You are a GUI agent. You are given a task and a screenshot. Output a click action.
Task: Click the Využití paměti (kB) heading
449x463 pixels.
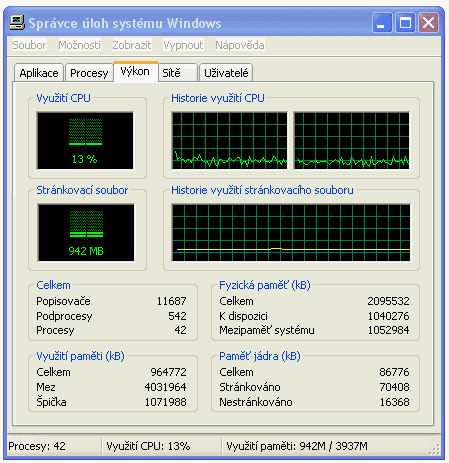point(80,356)
